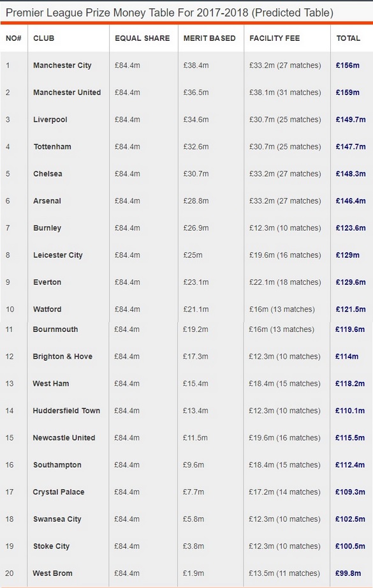
Task: Click the MERIT BASED column header
Action: [209, 38]
